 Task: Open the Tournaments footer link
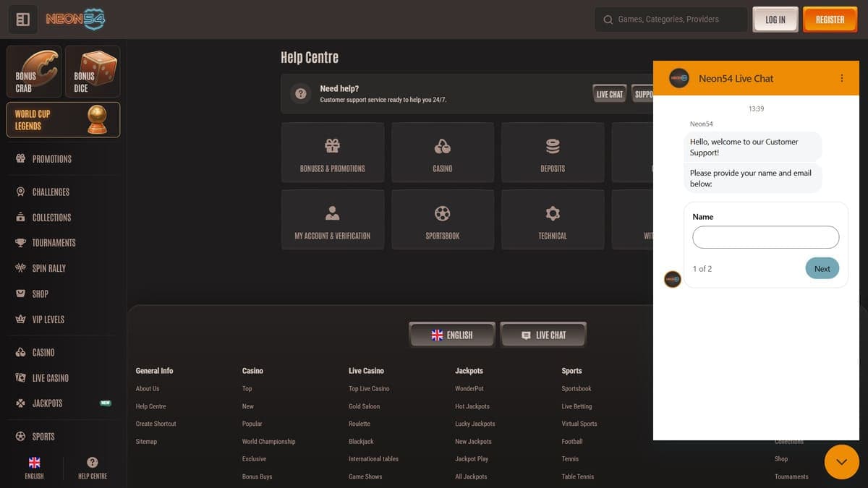click(x=791, y=477)
